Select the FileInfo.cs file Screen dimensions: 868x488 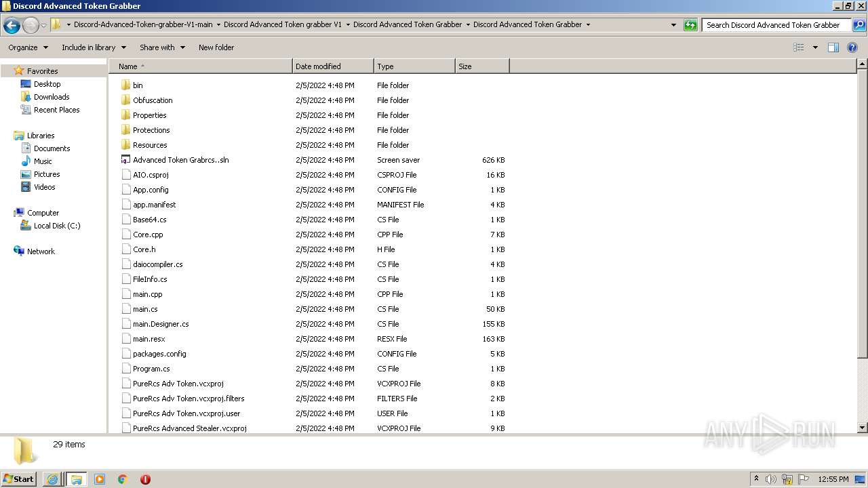tap(150, 279)
